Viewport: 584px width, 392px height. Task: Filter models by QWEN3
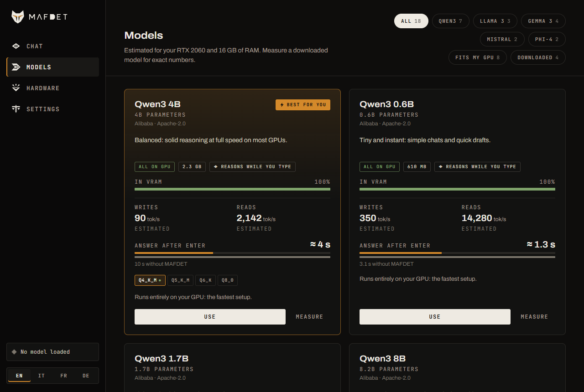coord(451,21)
